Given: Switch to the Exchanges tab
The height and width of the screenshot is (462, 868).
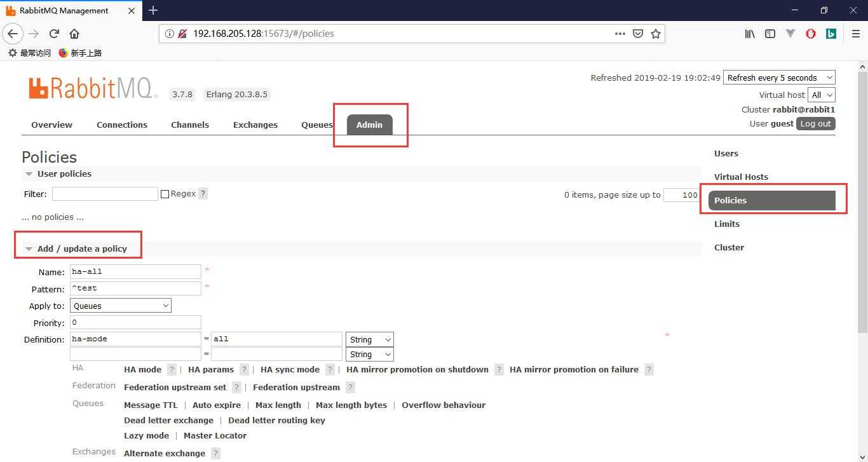Looking at the screenshot, I should tap(255, 125).
